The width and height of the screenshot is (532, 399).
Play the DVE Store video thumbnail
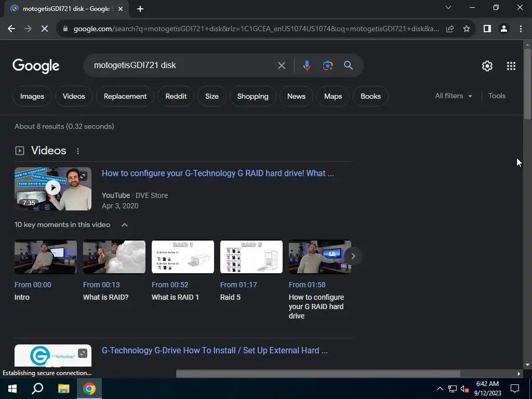coord(53,189)
